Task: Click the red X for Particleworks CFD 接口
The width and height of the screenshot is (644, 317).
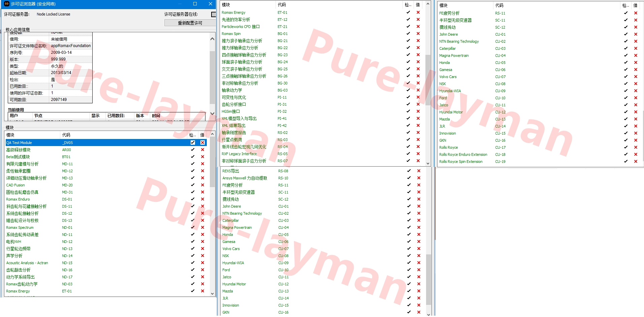Action: click(418, 27)
